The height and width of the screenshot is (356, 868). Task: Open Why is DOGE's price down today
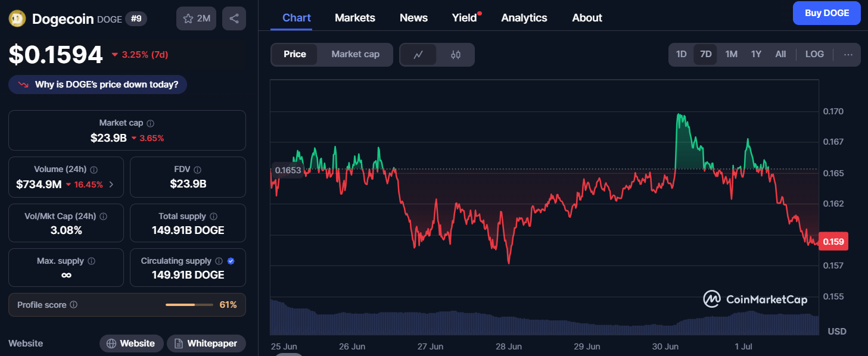pyautogui.click(x=98, y=85)
